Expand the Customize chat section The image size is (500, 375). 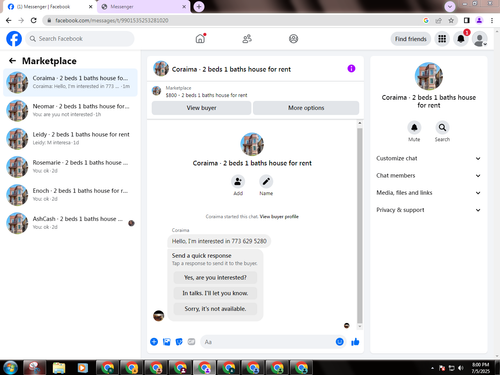(429, 158)
